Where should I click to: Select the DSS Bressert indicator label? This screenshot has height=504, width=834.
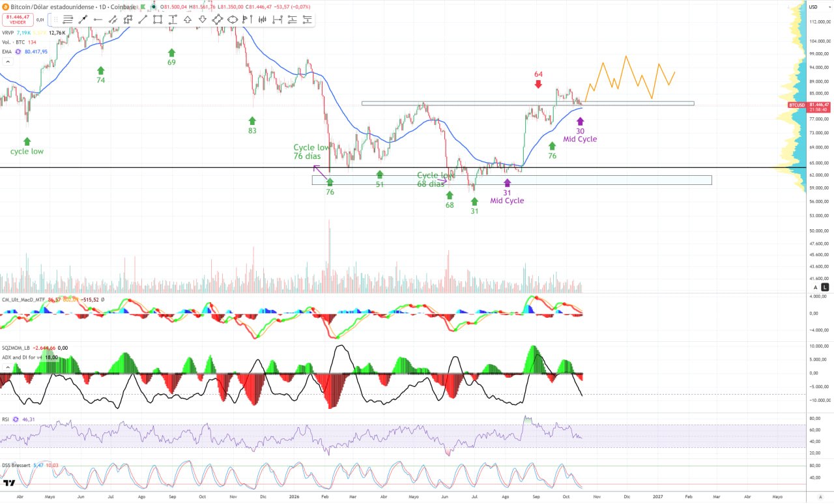(16, 465)
